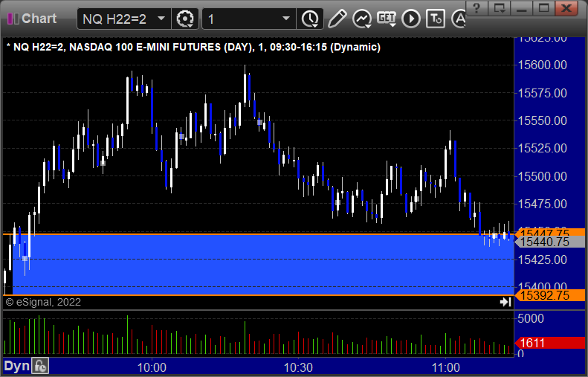Open the GET studies menu icon
This screenshot has width=588, height=377.
pos(387,19)
